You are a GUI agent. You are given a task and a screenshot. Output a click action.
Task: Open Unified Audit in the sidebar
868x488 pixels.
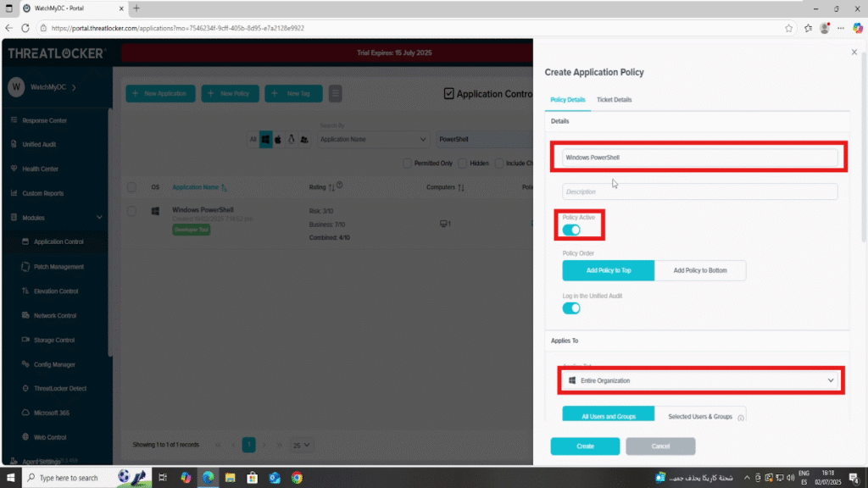[x=39, y=144]
